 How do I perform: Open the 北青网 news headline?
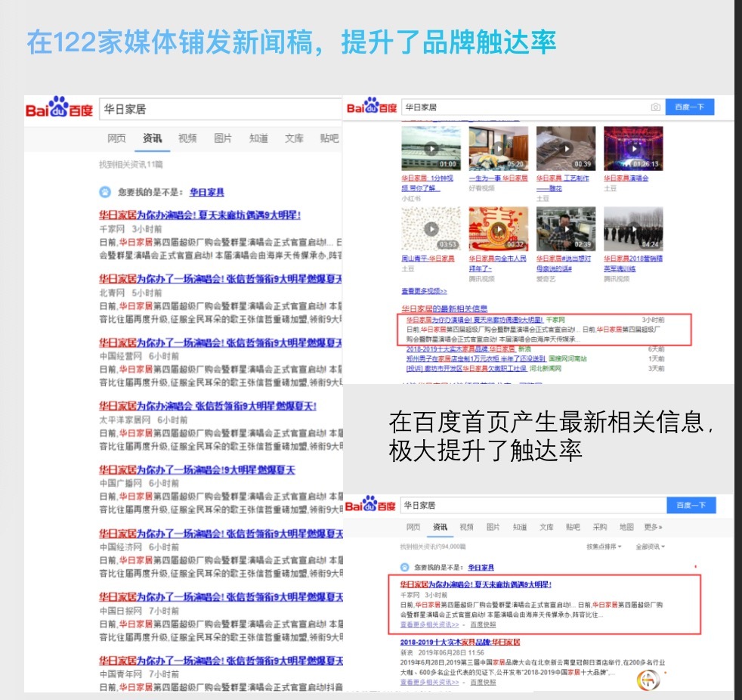point(221,279)
